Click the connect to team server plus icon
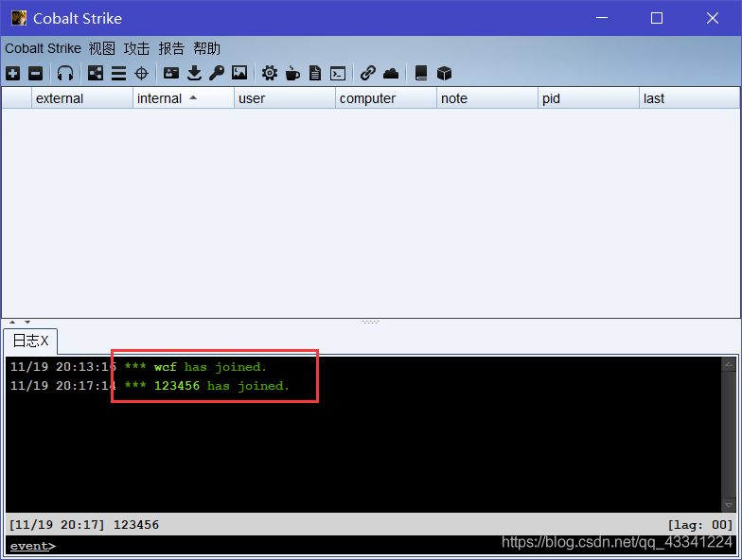Image resolution: width=742 pixels, height=560 pixels. 13,74
